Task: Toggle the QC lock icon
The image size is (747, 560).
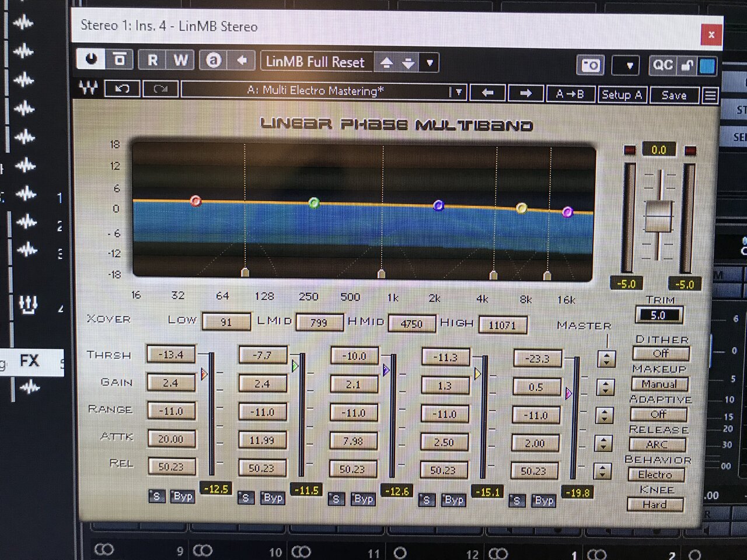Action: click(687, 66)
